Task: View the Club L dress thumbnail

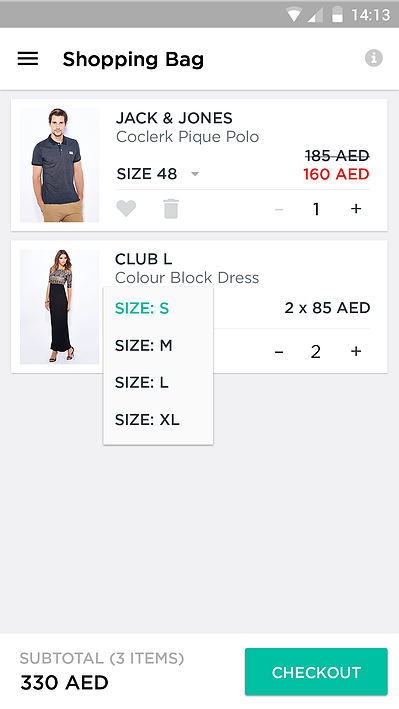Action: coord(59,307)
